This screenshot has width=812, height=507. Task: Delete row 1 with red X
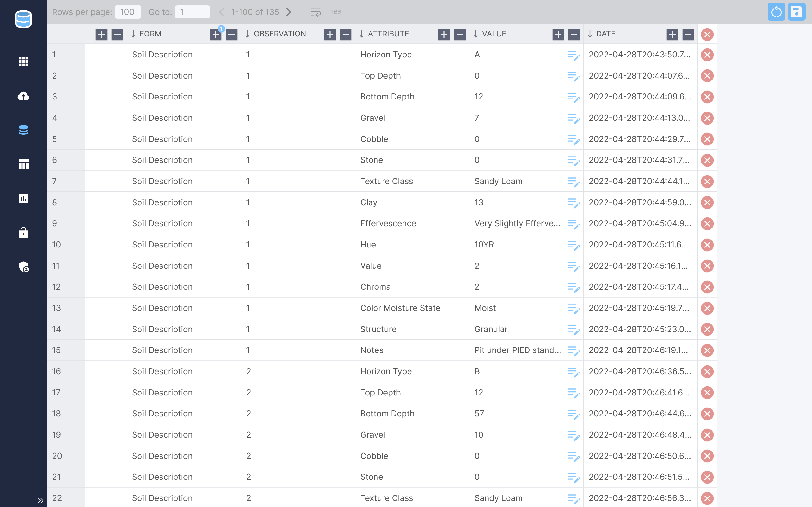707,55
